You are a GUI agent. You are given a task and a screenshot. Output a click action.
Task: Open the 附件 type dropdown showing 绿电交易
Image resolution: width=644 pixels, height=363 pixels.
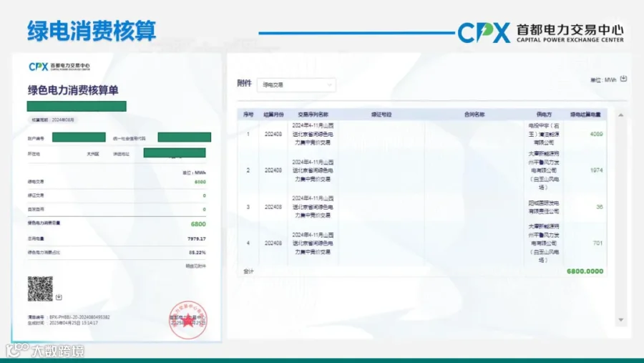[296, 84]
